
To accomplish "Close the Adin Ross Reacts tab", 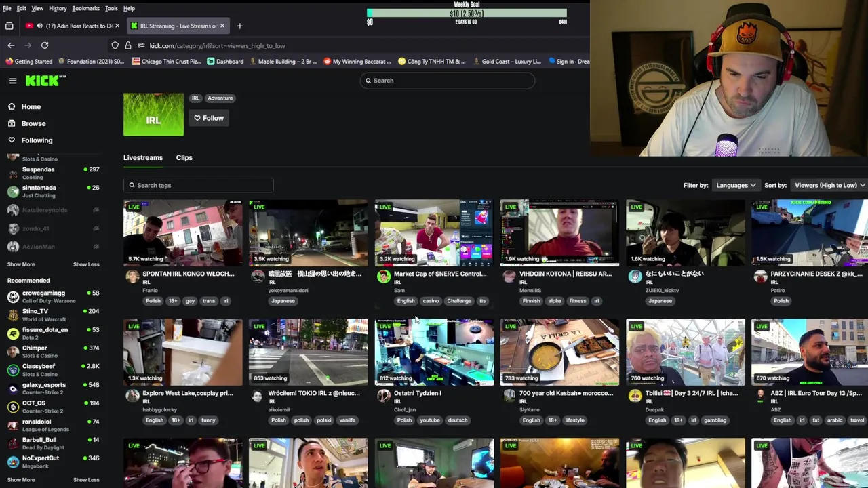I will 117,26.
